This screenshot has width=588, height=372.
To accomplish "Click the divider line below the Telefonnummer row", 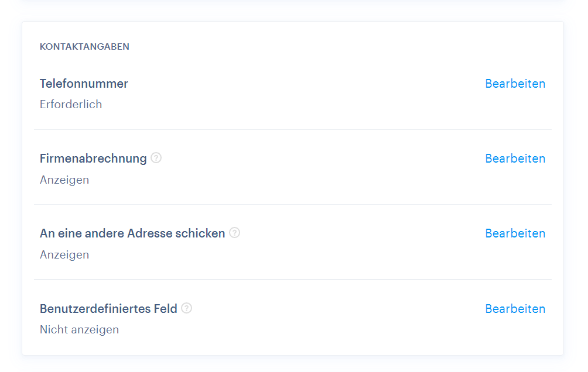I will 292,130.
